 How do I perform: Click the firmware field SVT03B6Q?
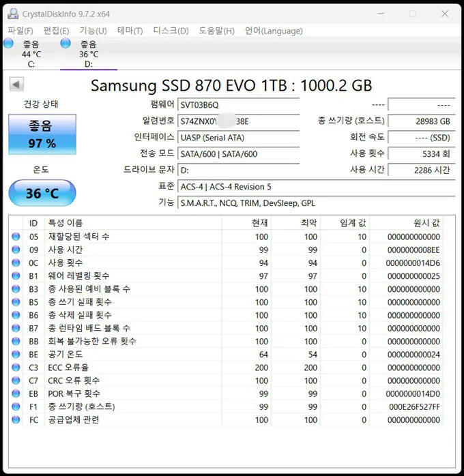(x=239, y=105)
